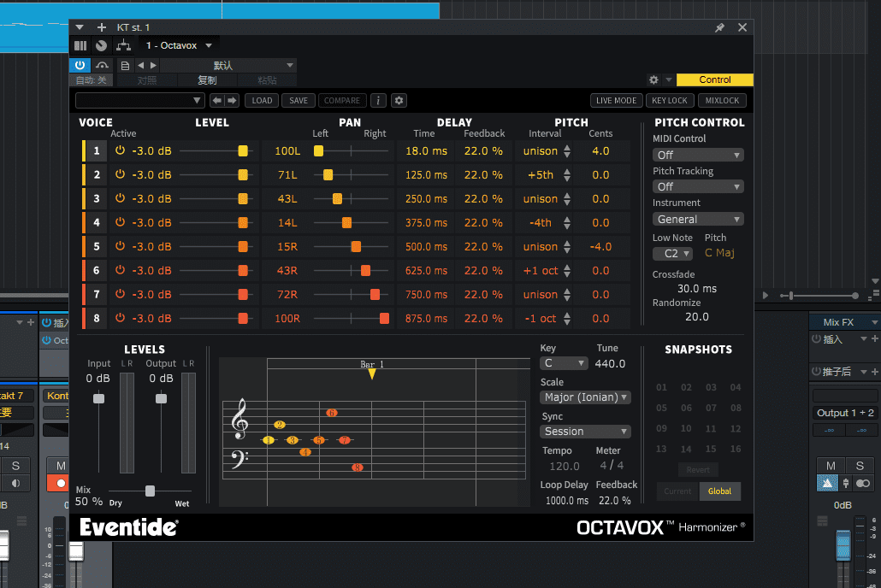Go to next host preset

click(x=153, y=66)
